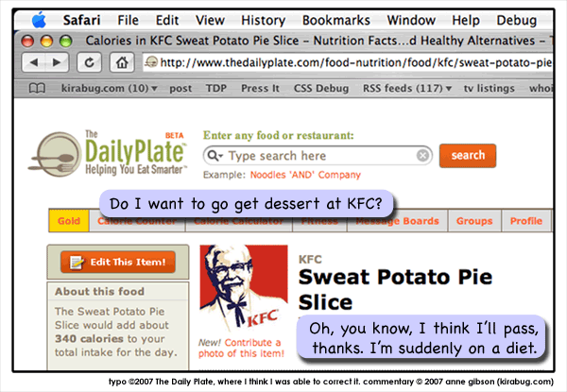This screenshot has width=567, height=392.
Task: Go to the home page with house icon
Action: pyautogui.click(x=122, y=62)
